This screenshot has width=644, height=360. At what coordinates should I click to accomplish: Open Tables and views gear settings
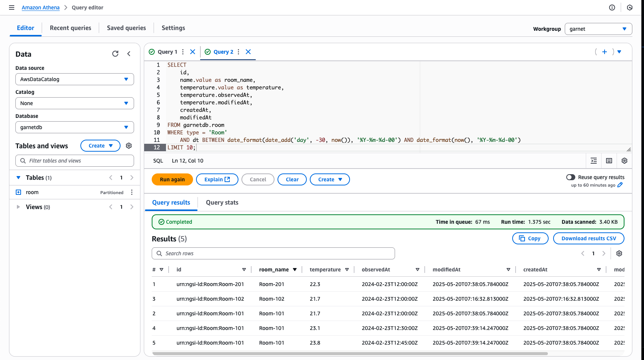tap(129, 146)
